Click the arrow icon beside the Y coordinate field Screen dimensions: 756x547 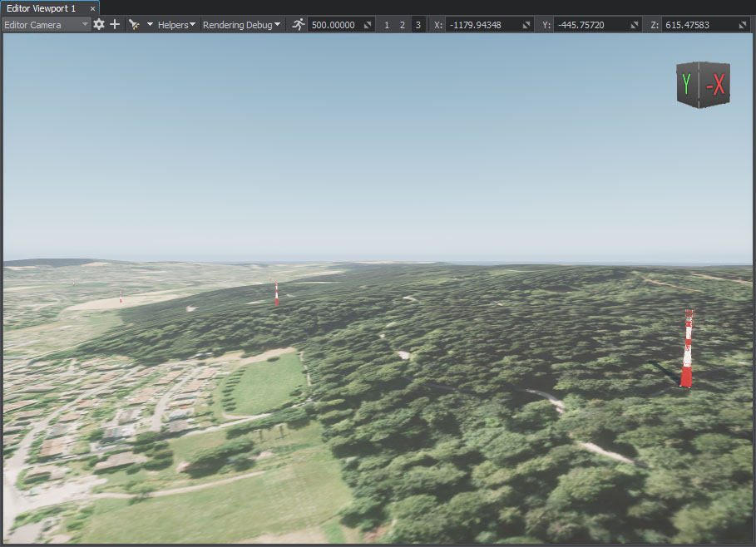pos(635,25)
